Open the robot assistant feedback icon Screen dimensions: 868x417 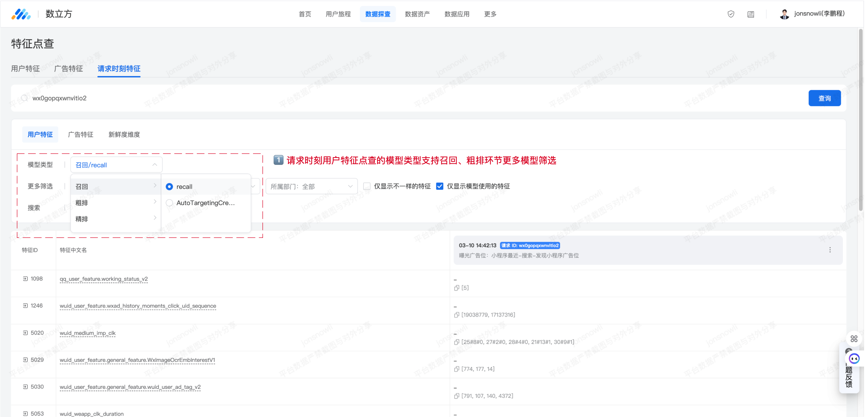pos(854,359)
